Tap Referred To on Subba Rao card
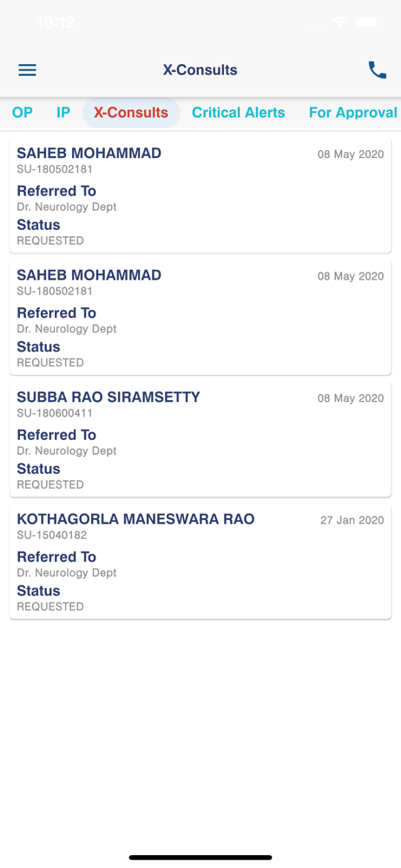This screenshot has width=401, height=868. [x=56, y=435]
